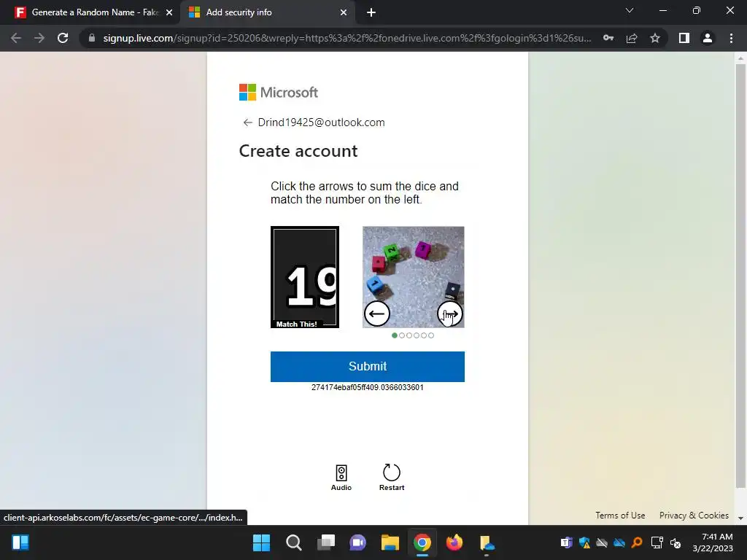Open Windows Security tray icon

pos(584,542)
